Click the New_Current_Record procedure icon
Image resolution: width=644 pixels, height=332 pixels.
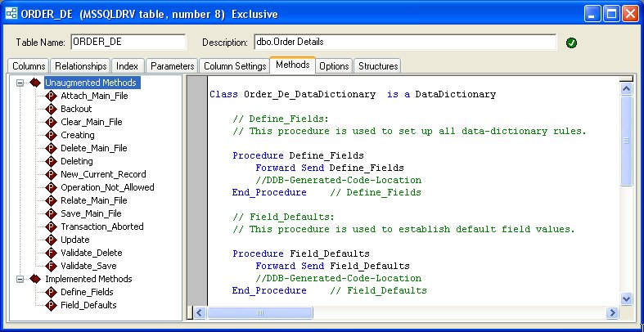(x=51, y=174)
